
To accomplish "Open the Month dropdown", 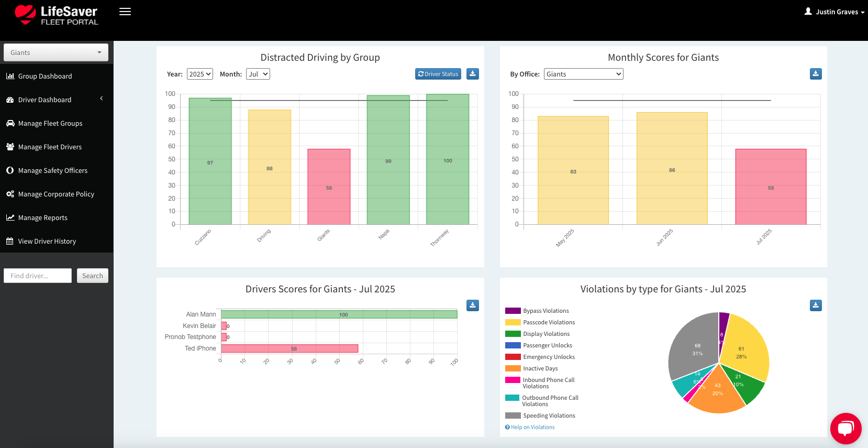I will (x=258, y=74).
